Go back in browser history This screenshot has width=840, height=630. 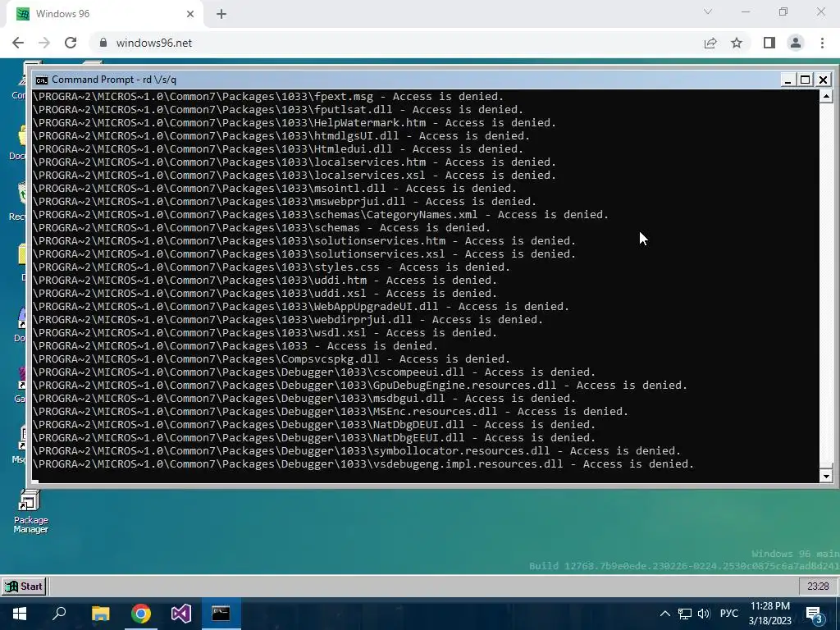18,43
